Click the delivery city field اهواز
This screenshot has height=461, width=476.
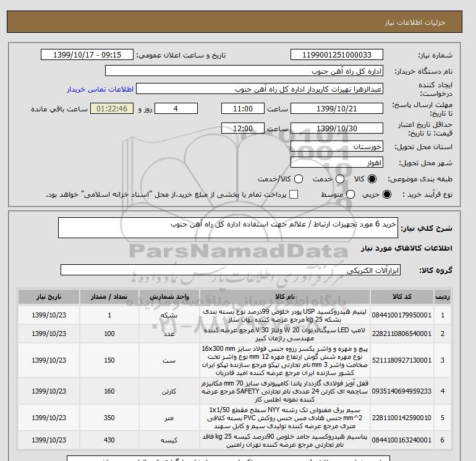(337, 163)
